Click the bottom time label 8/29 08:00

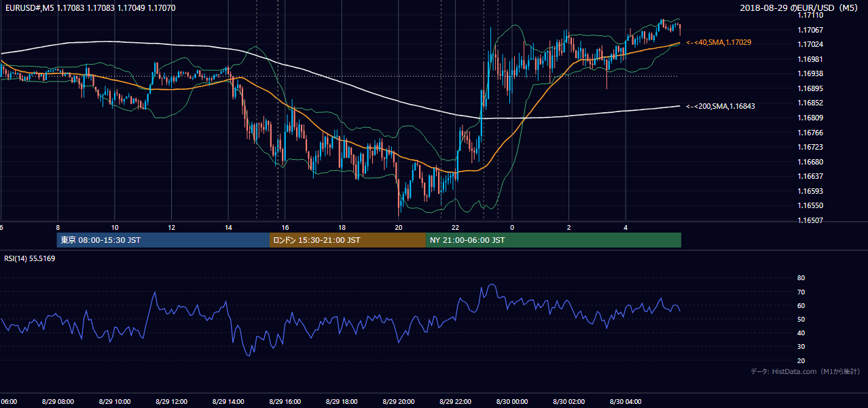click(x=58, y=402)
